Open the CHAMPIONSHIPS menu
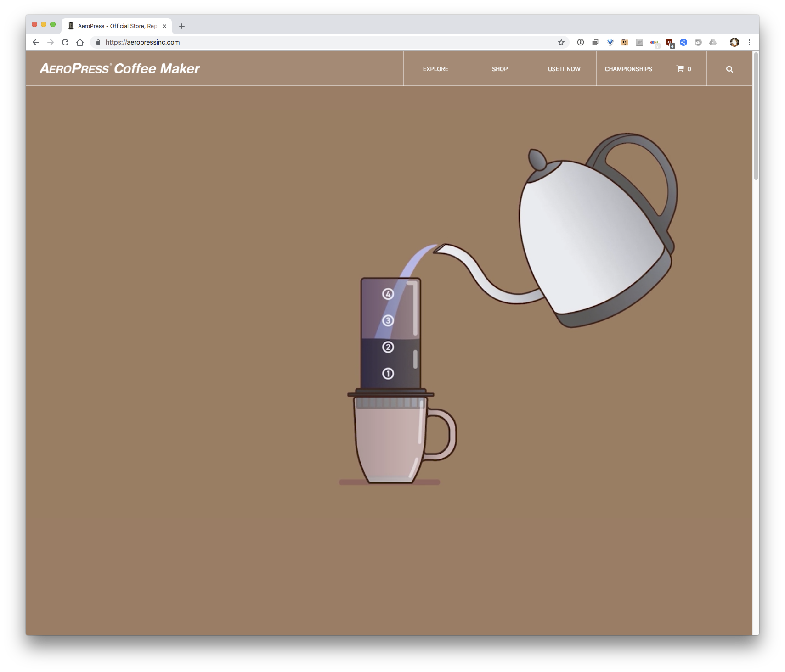 [628, 69]
